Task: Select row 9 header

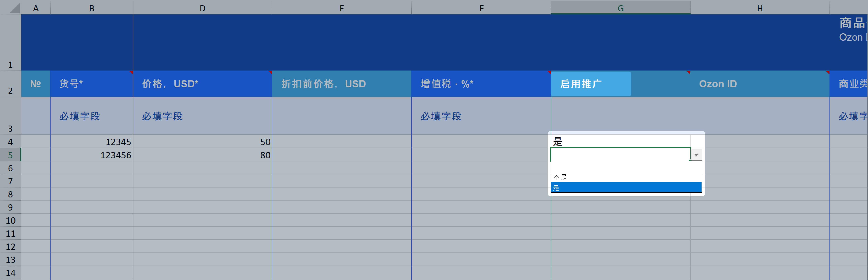Action: point(10,207)
